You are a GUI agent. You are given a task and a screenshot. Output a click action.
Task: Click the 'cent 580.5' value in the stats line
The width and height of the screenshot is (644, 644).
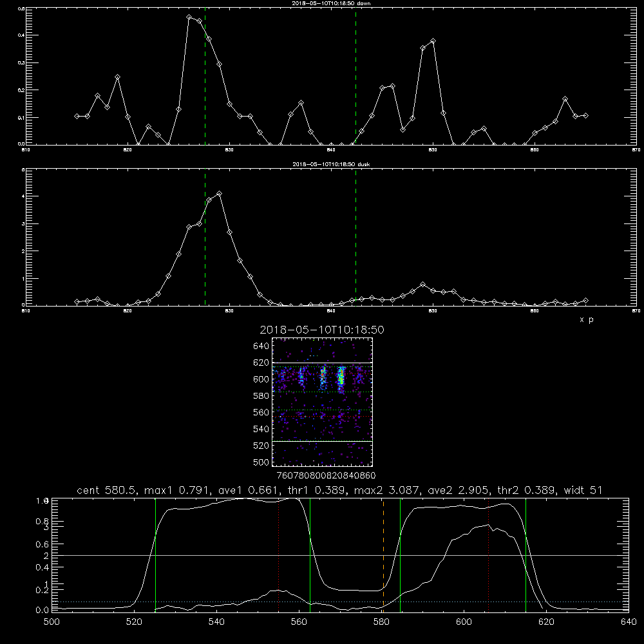(x=107, y=490)
